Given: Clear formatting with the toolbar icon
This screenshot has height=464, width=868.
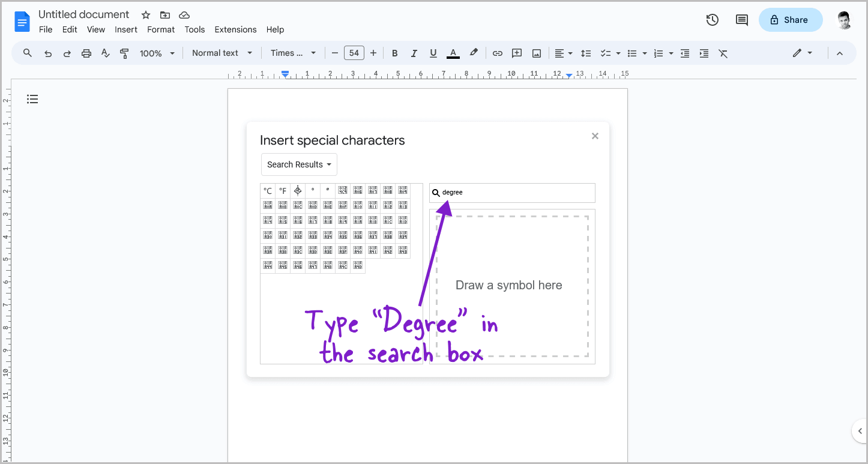Looking at the screenshot, I should 723,53.
